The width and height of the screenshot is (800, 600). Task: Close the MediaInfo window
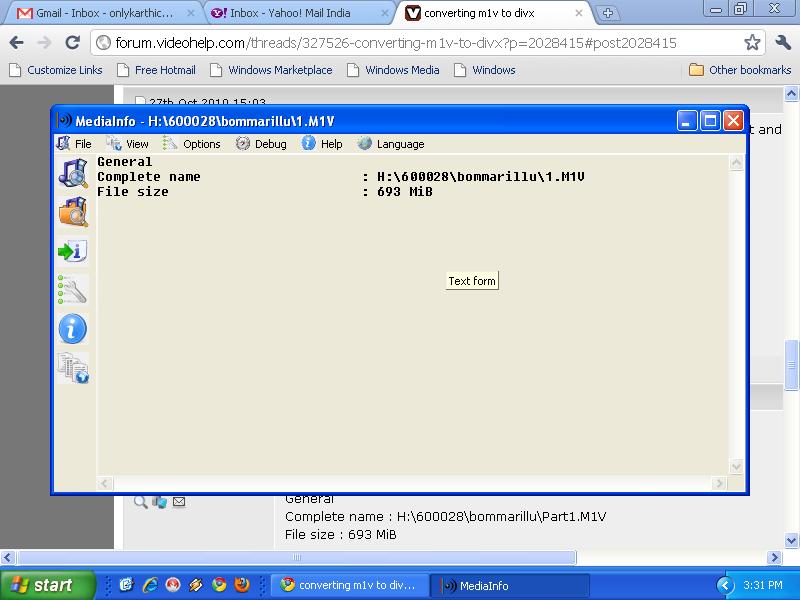734,121
